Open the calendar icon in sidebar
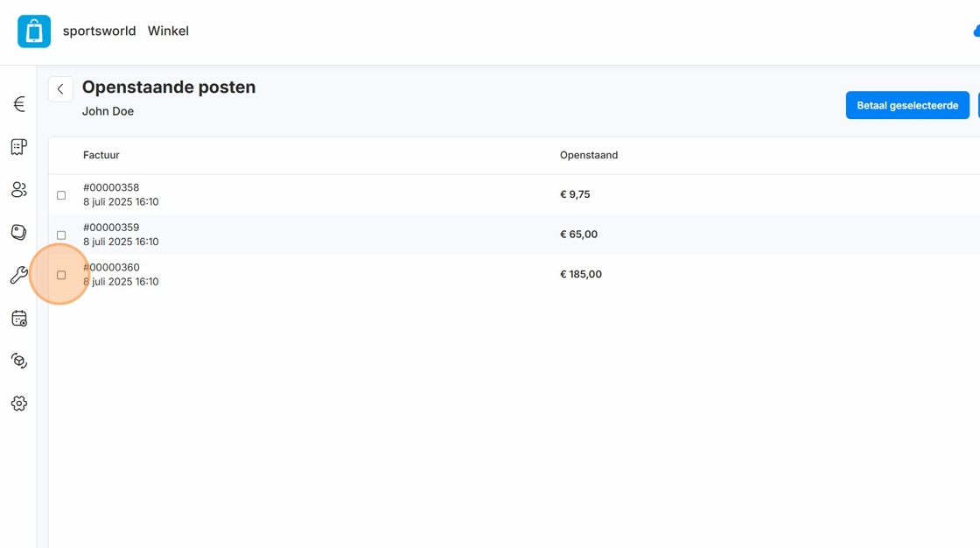 pos(18,319)
